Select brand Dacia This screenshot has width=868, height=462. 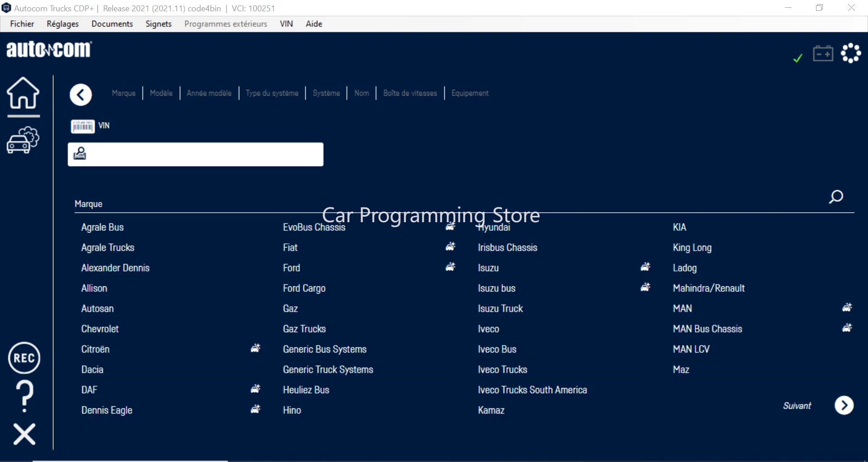click(x=92, y=369)
